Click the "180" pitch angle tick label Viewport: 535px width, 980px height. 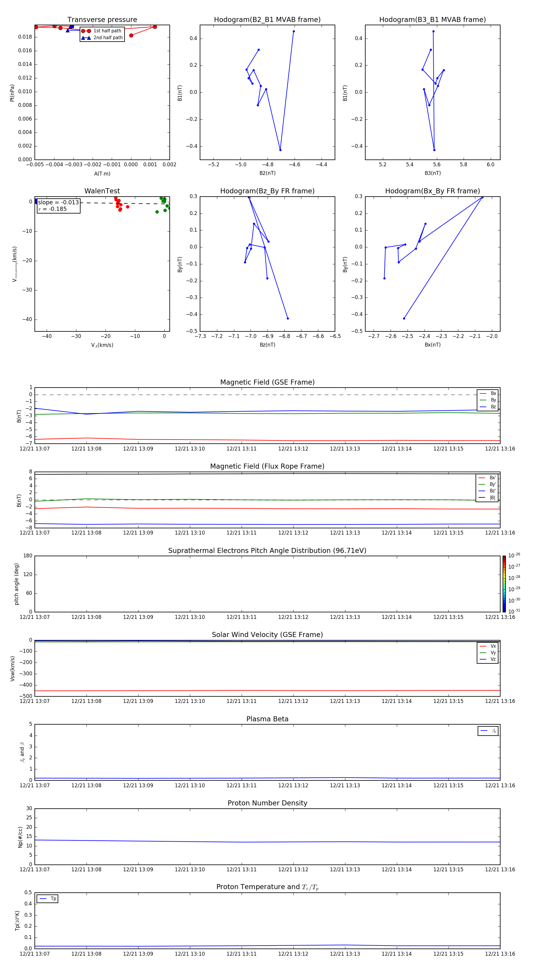coord(28,556)
